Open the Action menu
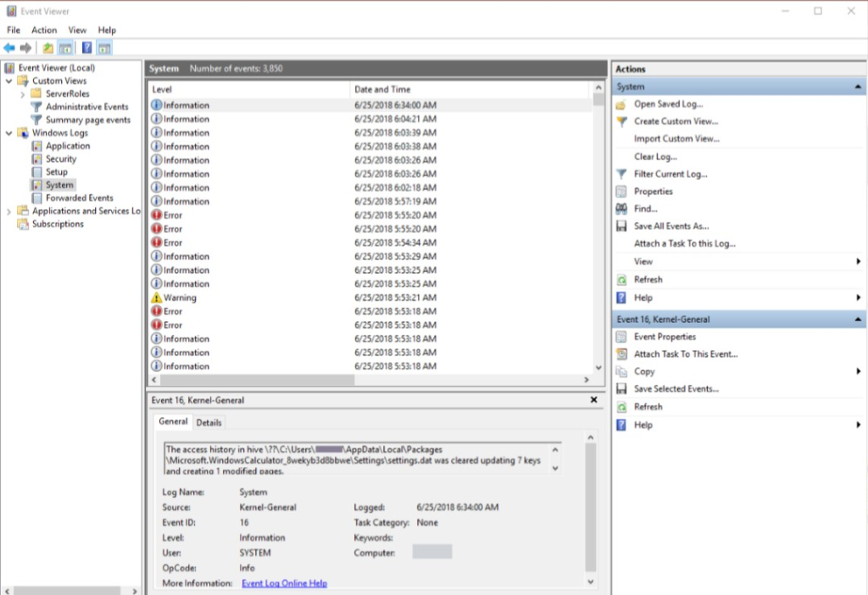Image resolution: width=868 pixels, height=595 pixels. 44,30
